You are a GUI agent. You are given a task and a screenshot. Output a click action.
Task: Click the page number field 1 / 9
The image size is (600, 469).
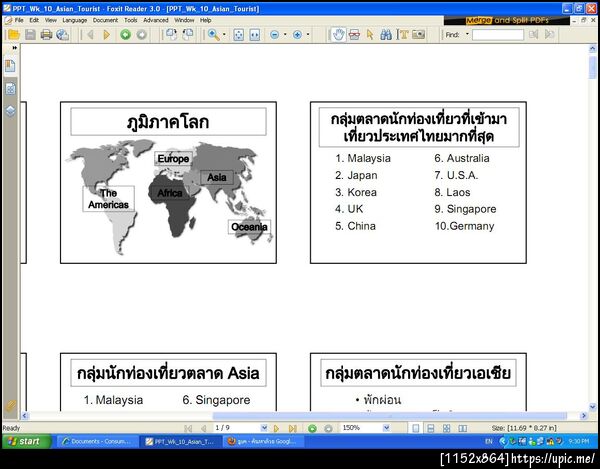pyautogui.click(x=236, y=428)
